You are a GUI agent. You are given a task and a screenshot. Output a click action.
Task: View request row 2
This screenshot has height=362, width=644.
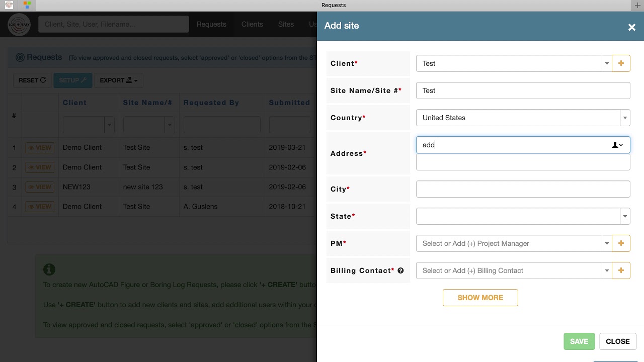(x=40, y=167)
